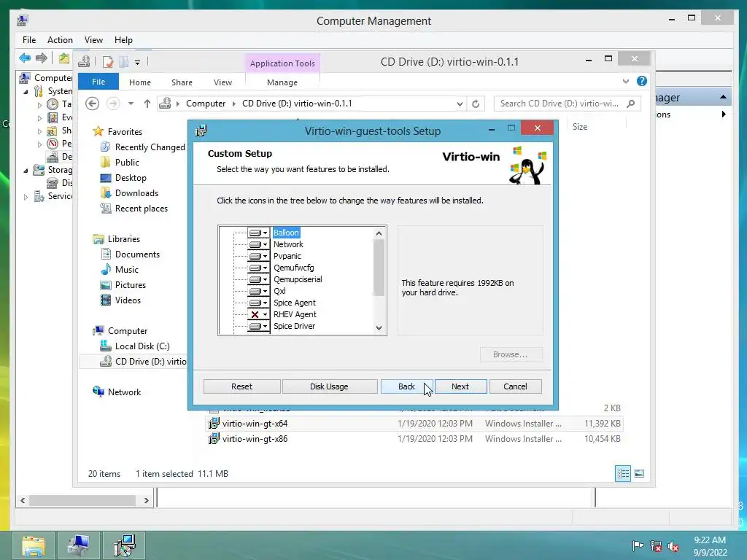Open the Balloon feature install dropdown
Viewport: 747px width, 560px height.
259,233
